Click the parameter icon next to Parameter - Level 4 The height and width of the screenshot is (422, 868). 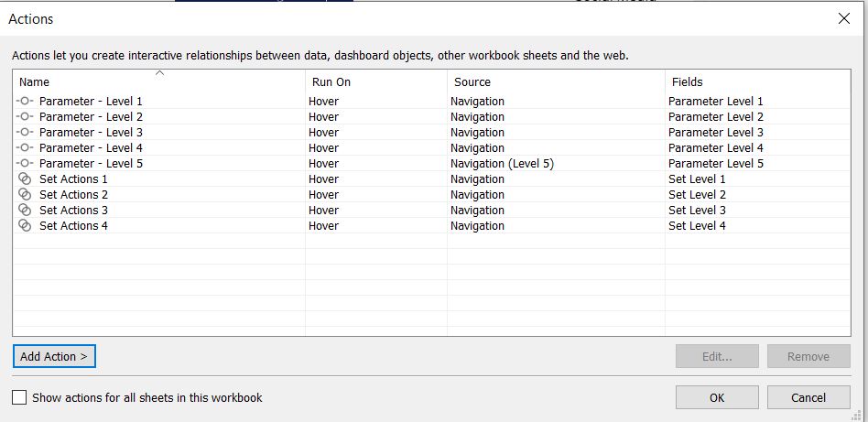pyautogui.click(x=25, y=148)
